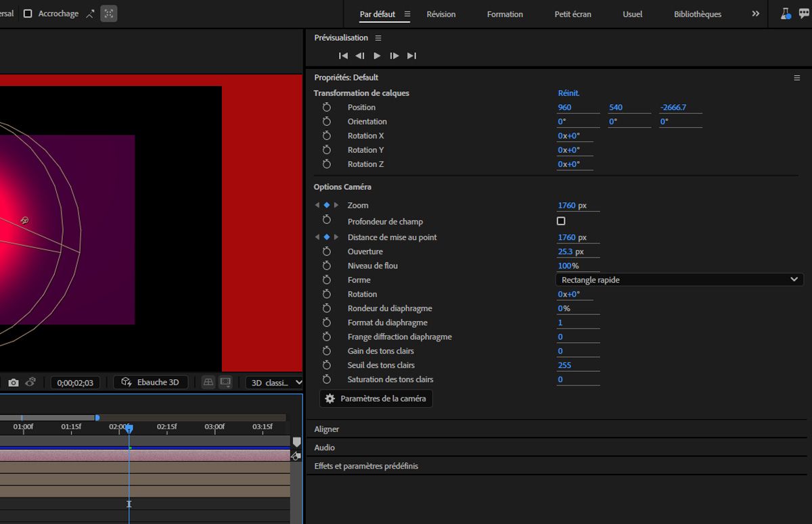Add Zoom keyframe with diamond icon
Viewport: 812px width, 524px height.
pos(327,206)
